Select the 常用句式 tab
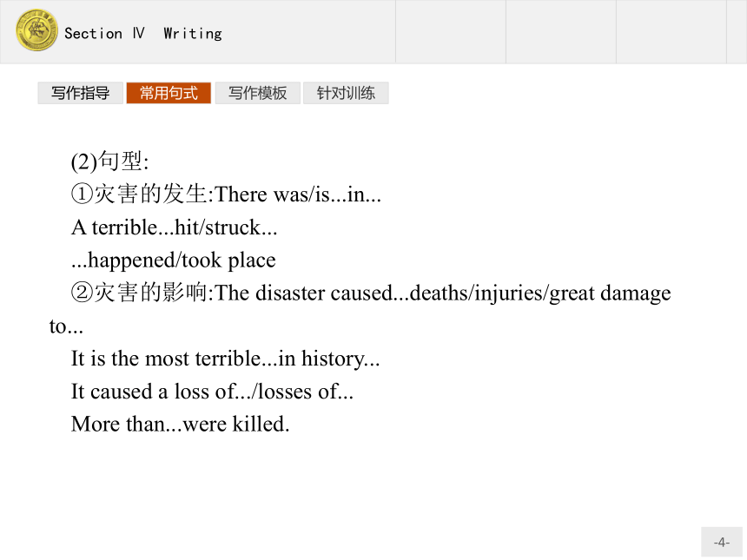The width and height of the screenshot is (747, 560). pos(169,93)
